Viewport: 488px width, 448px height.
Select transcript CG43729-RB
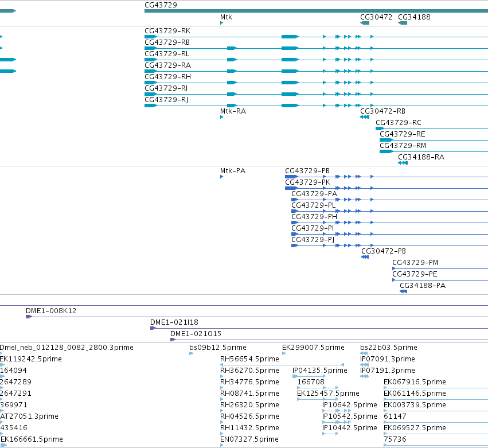point(167,42)
